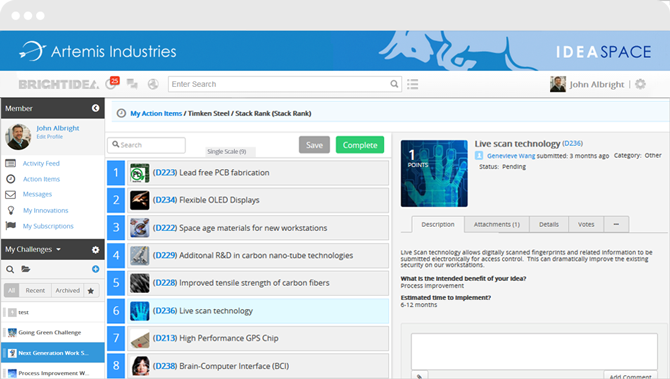Click the Messages envelope icon

(x=11, y=194)
